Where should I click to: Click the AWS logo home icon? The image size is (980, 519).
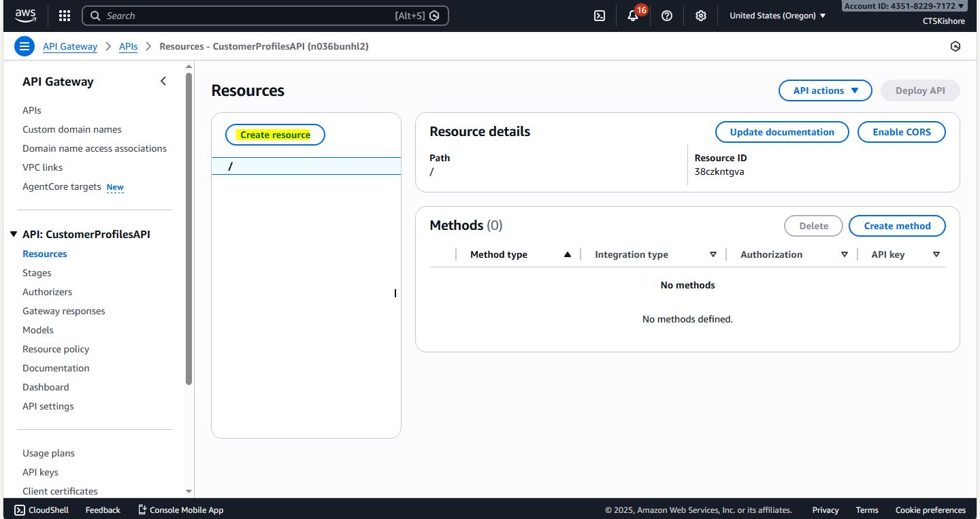(x=26, y=15)
